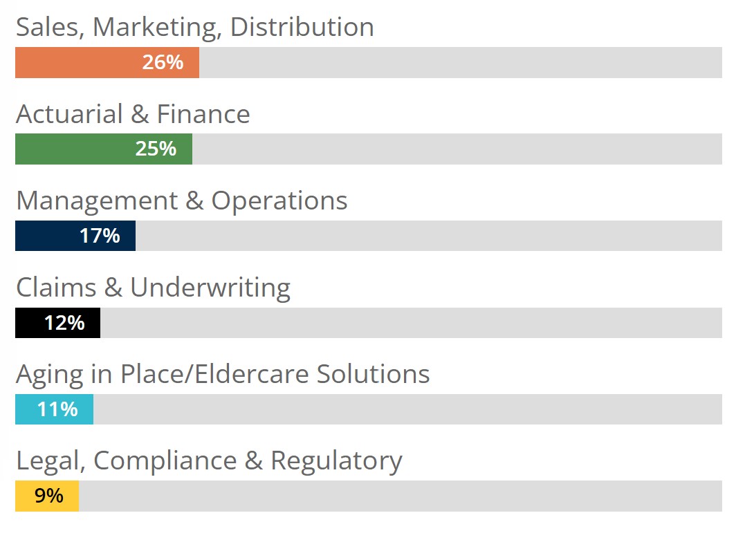
Task: Select the Management & Operations label
Action: (x=182, y=201)
